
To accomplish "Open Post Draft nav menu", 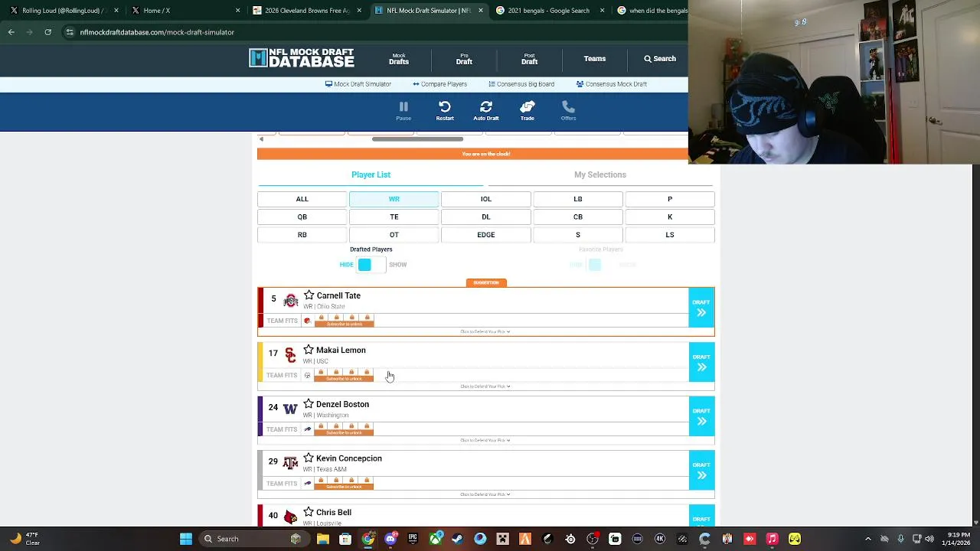I will pyautogui.click(x=529, y=59).
